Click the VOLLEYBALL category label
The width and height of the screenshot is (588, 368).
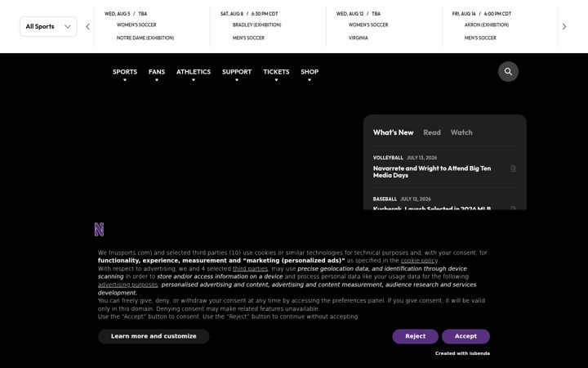pyautogui.click(x=388, y=158)
